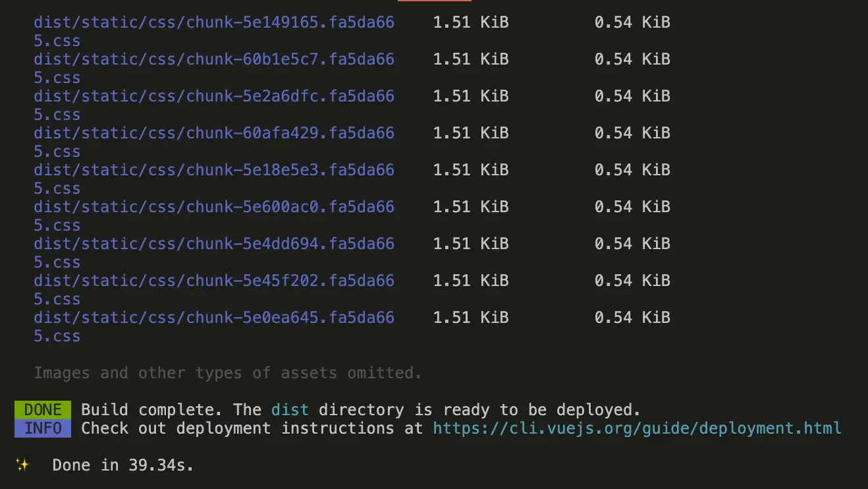Select the red active tab indicator on top
The image size is (868, 489).
(434, 2)
